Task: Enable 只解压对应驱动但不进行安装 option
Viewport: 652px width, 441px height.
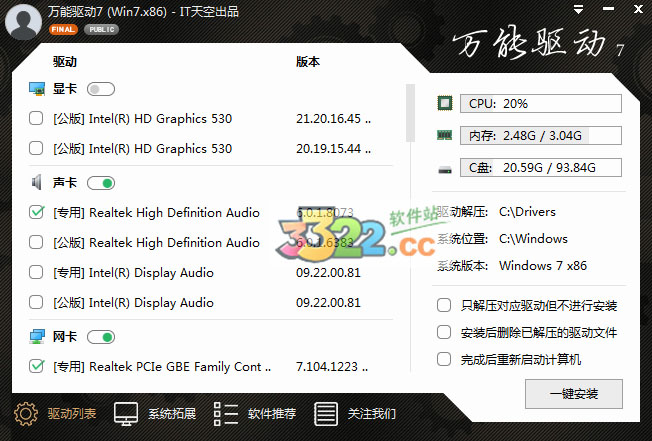Action: pos(444,305)
